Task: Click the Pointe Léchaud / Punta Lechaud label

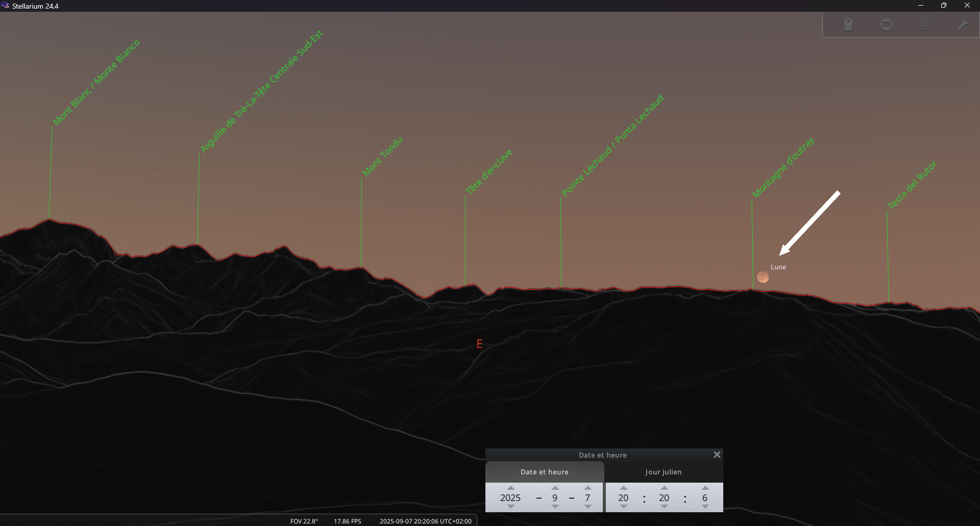Action: pyautogui.click(x=612, y=145)
